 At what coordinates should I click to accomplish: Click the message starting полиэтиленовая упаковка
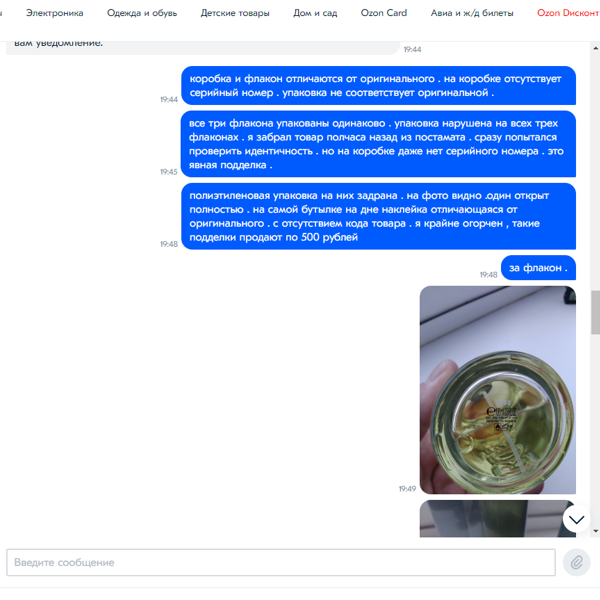click(x=378, y=216)
